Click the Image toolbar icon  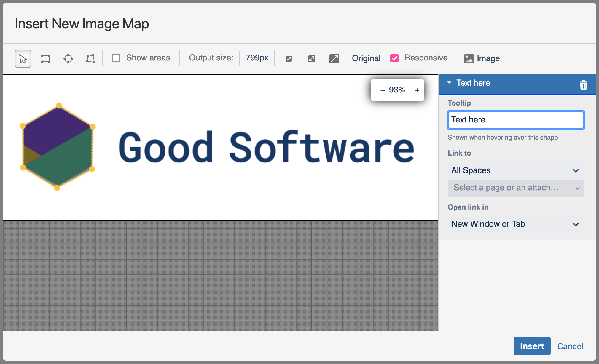482,58
